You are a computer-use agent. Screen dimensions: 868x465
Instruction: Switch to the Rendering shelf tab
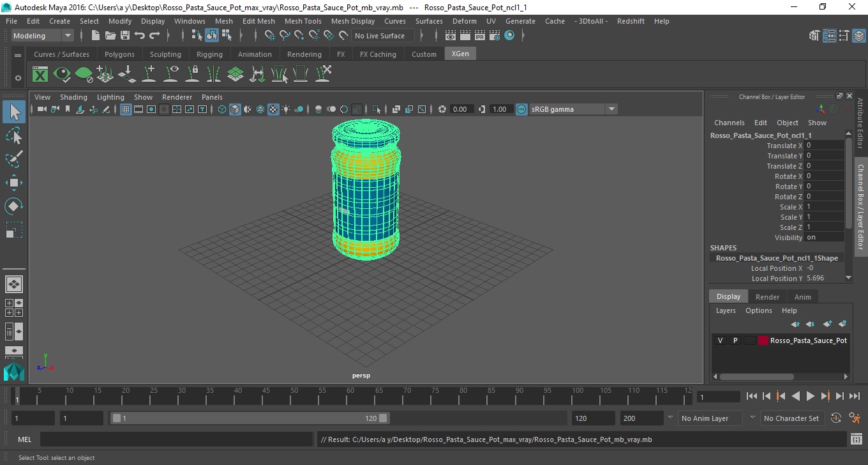pyautogui.click(x=304, y=54)
